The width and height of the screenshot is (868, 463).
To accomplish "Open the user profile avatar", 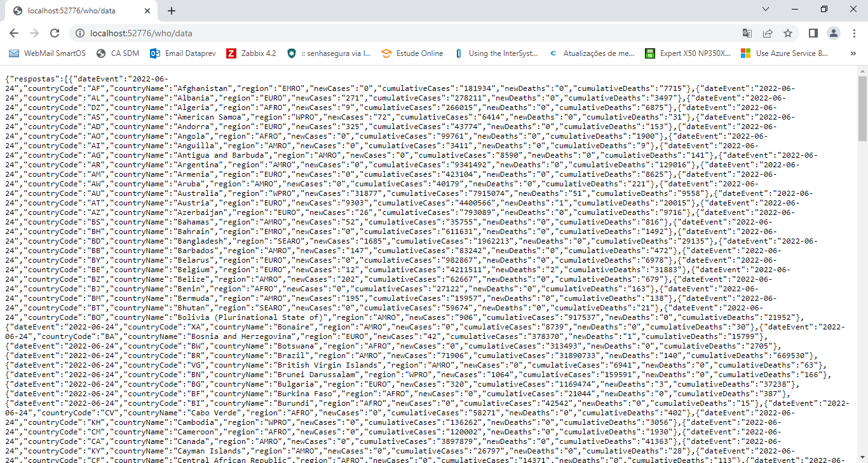I will click(834, 33).
